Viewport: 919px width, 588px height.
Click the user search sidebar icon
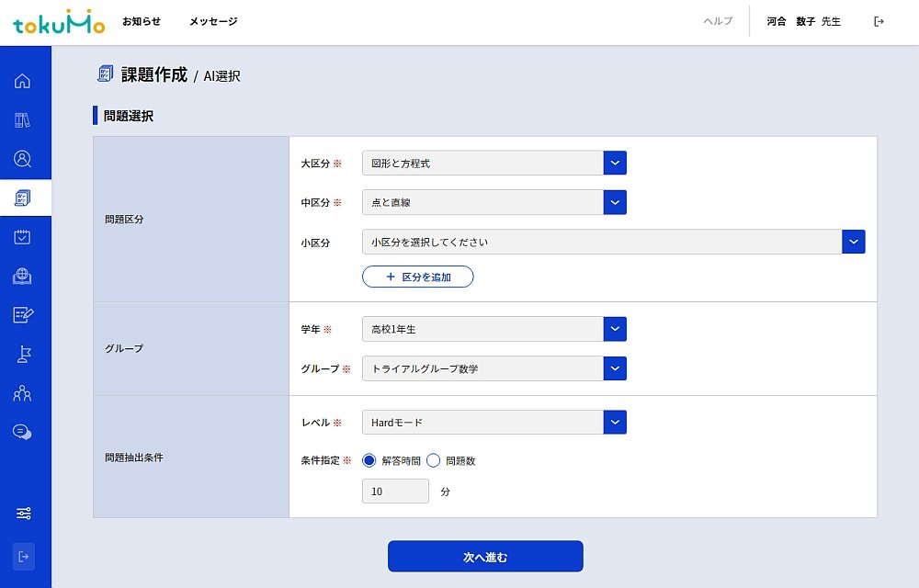(x=24, y=158)
